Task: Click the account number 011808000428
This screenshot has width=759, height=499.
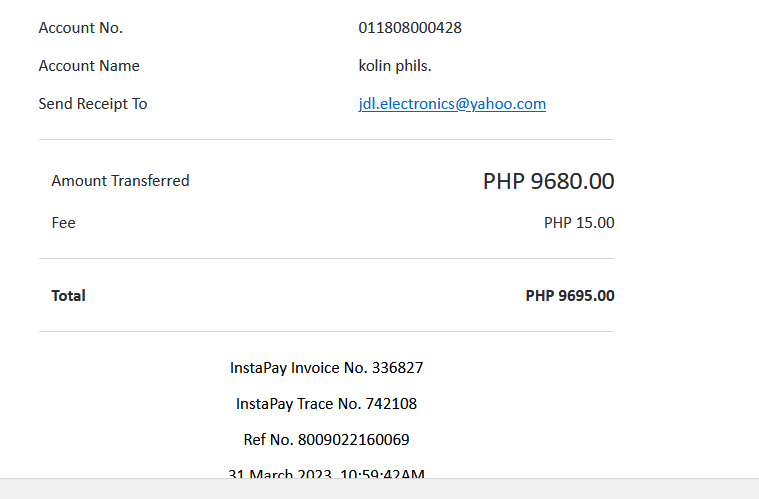Action: pos(410,28)
